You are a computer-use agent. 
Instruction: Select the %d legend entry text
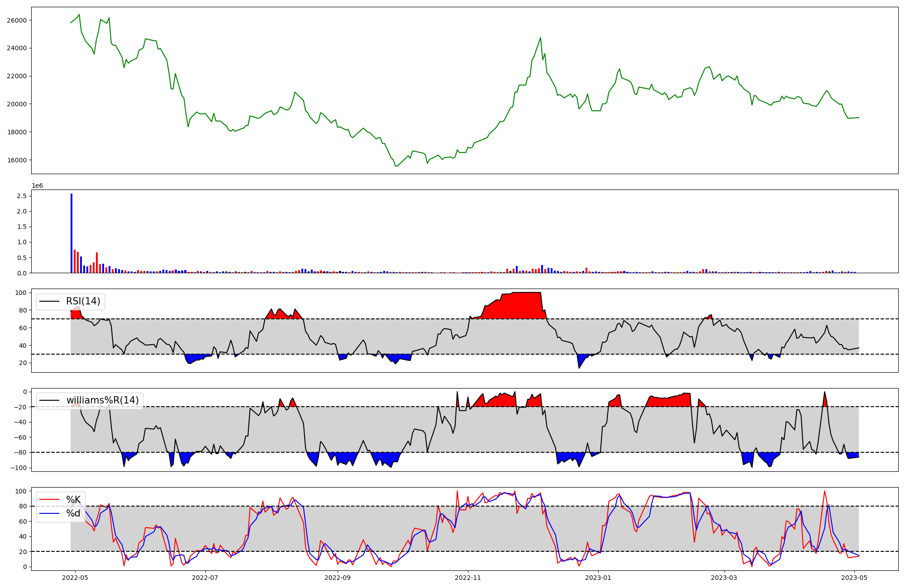pyautogui.click(x=73, y=513)
